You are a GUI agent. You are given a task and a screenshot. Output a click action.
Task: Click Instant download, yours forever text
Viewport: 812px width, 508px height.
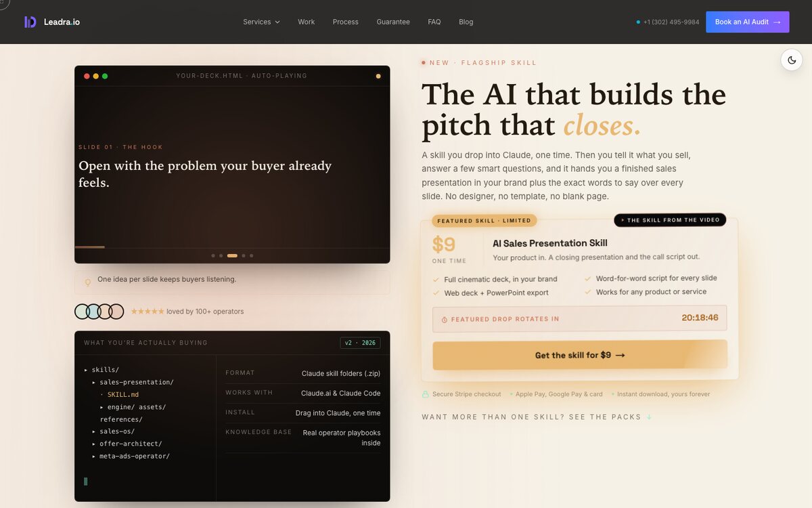click(x=664, y=394)
